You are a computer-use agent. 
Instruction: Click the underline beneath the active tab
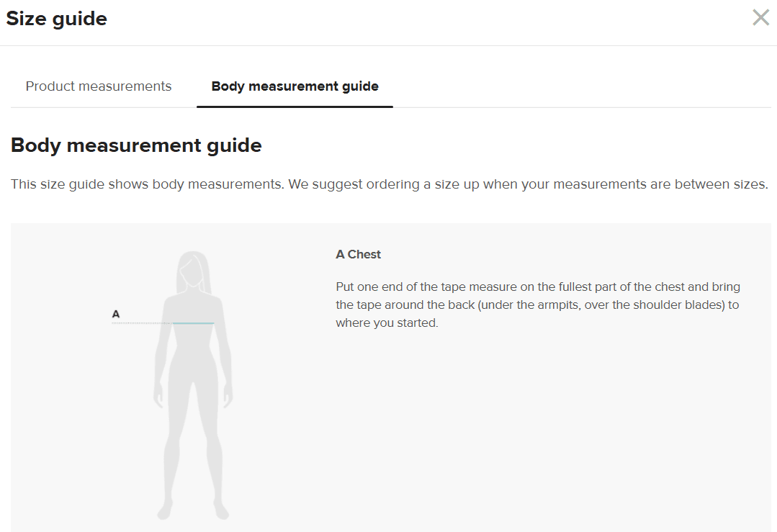coord(295,107)
